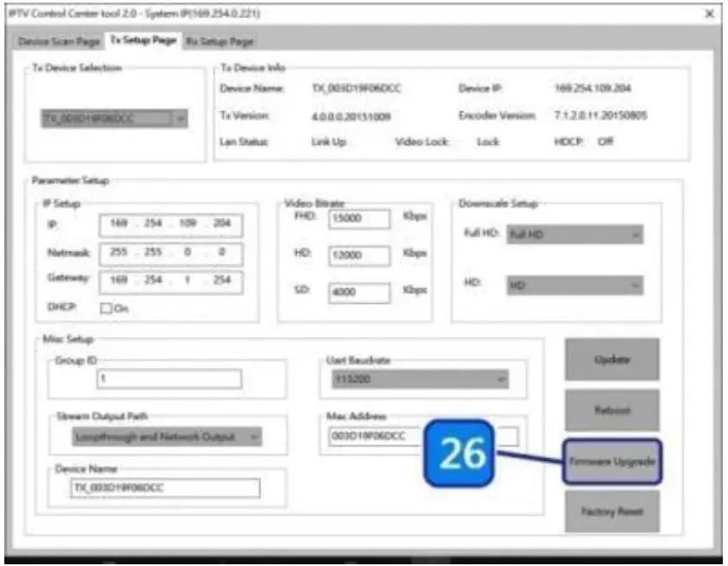Click the Factory Reset button
Image resolution: width=728 pixels, height=566 pixels.
[x=612, y=511]
